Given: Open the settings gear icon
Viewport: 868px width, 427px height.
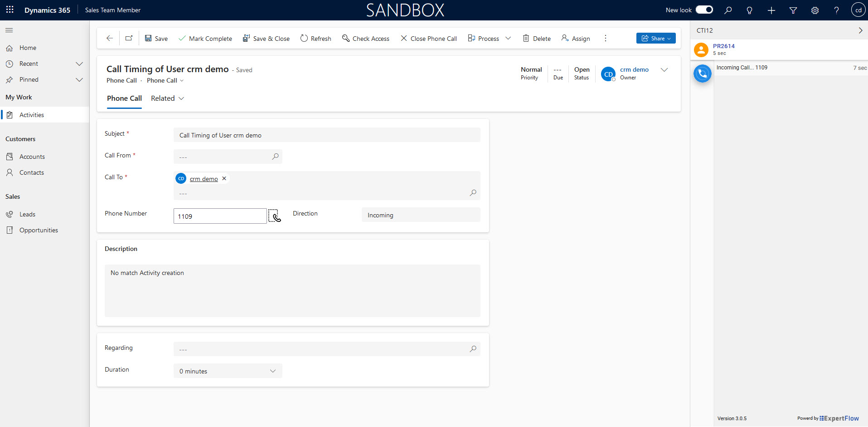Looking at the screenshot, I should point(815,10).
